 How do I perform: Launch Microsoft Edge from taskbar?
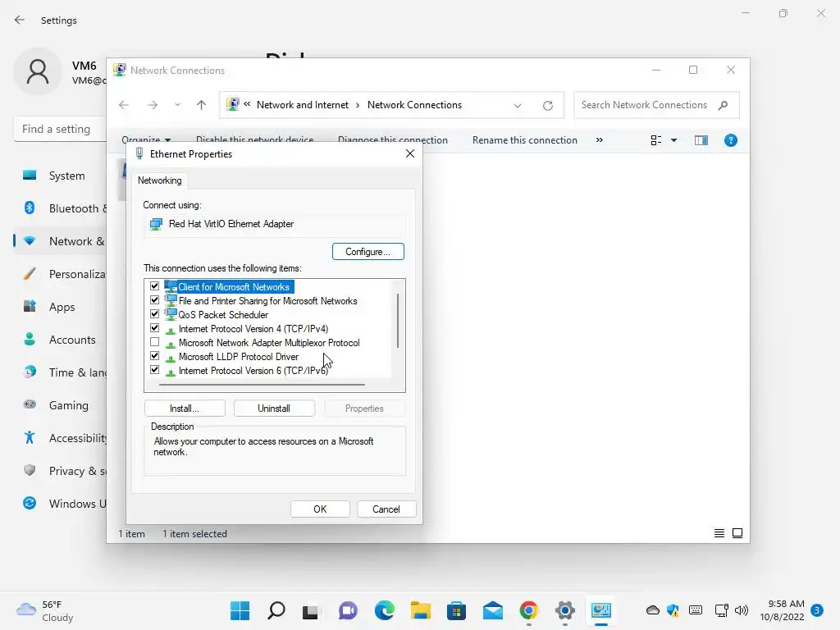(384, 610)
